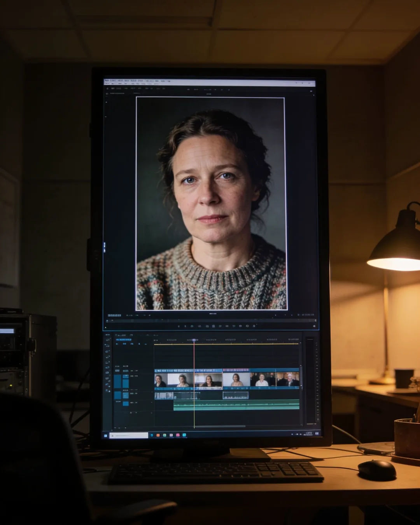420x525 pixels.
Task: Click the Play button in the monitor transport
Action: click(x=213, y=326)
